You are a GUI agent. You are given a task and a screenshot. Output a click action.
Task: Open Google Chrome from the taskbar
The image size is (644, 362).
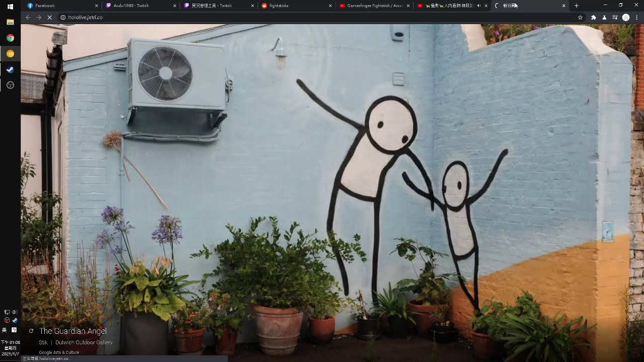pos(10,38)
